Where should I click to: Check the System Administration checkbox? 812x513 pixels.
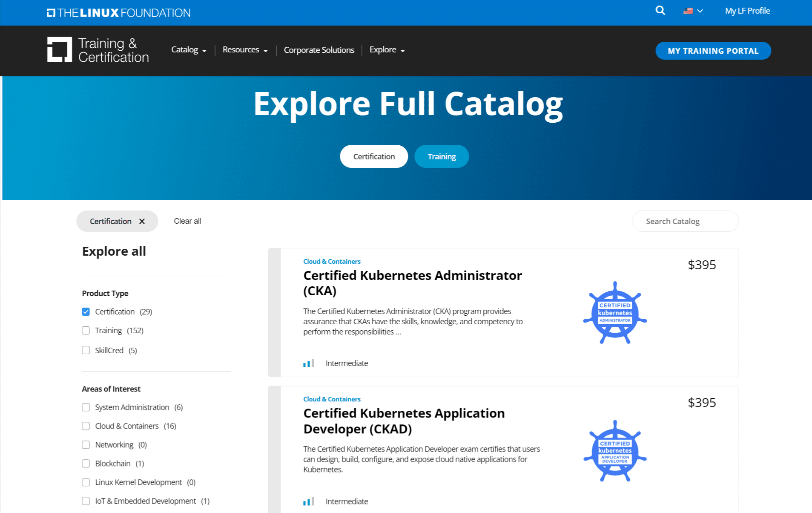click(x=86, y=407)
